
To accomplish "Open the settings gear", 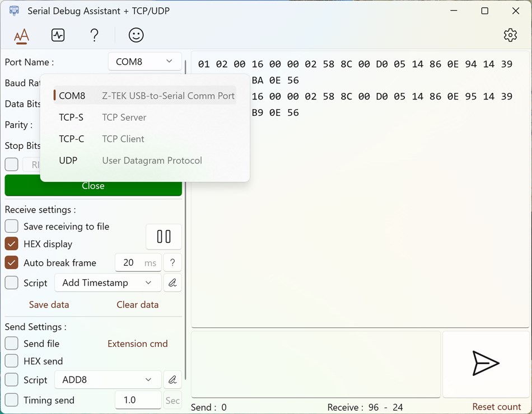I will click(510, 35).
